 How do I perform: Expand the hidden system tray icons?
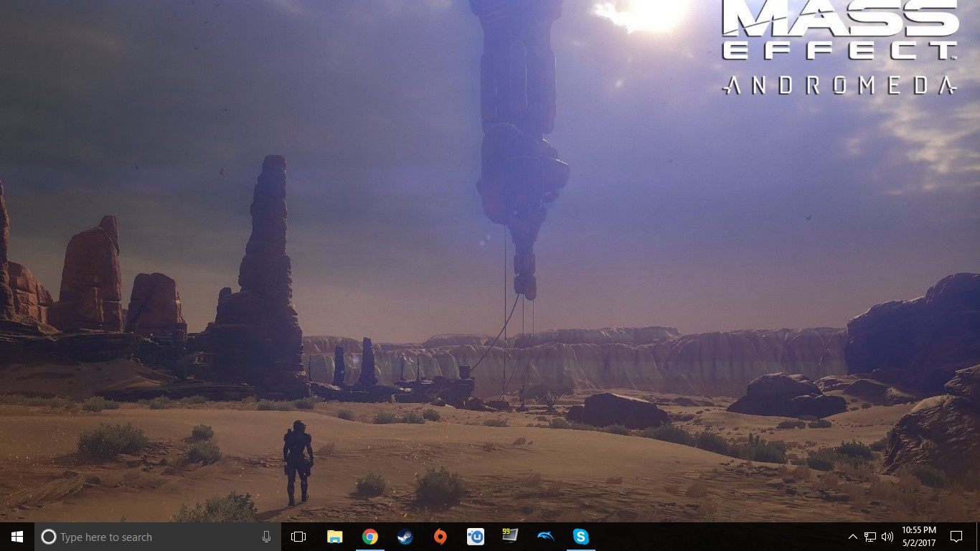coord(852,537)
